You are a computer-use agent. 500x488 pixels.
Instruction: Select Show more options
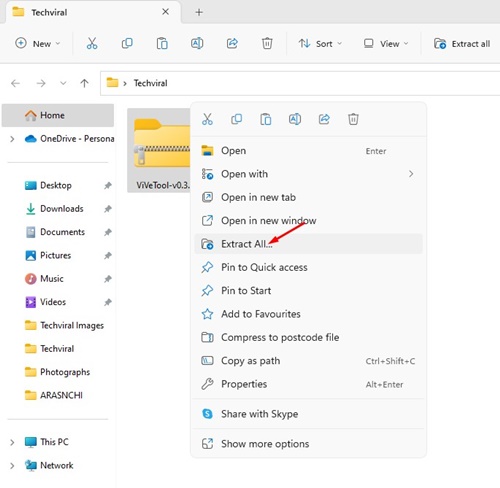click(x=308, y=444)
